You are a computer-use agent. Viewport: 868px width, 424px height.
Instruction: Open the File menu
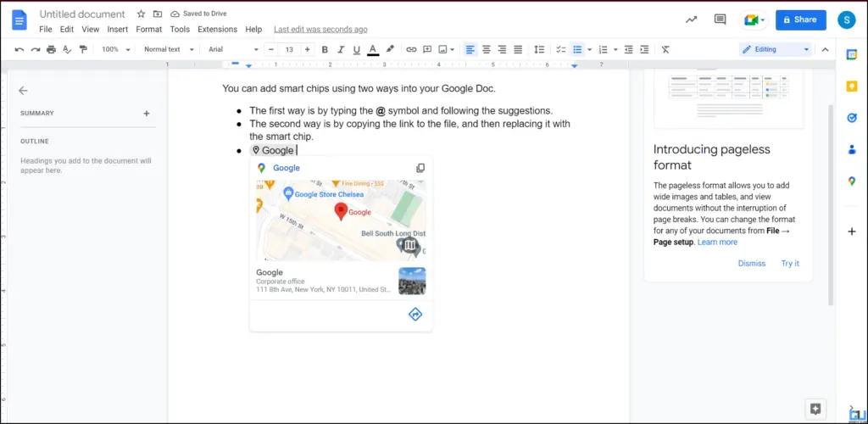tap(46, 30)
